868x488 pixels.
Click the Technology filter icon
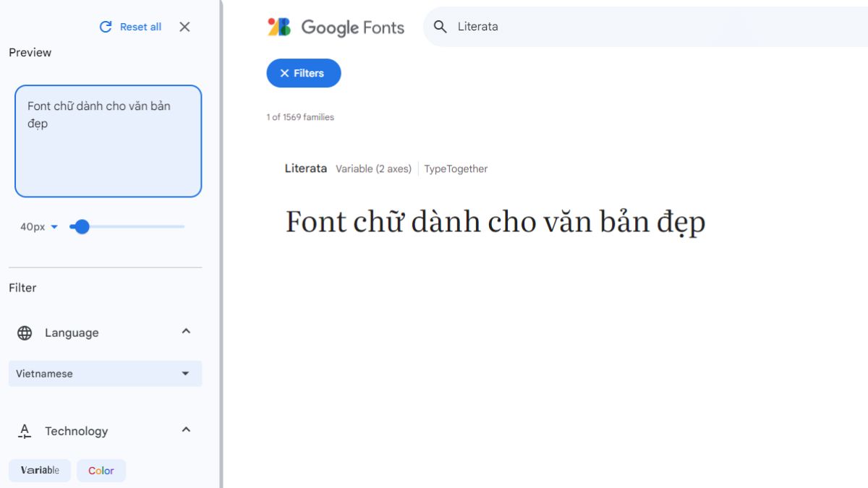[25, 431]
